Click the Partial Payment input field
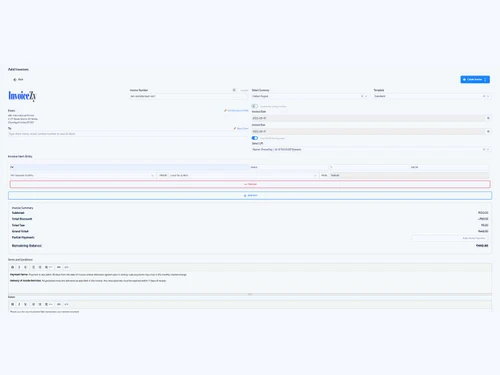Image resolution: width=500 pixels, height=375 pixels. point(450,238)
